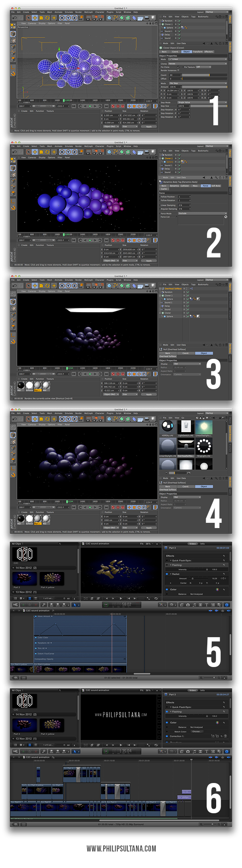The height and width of the screenshot is (868, 242).
Task: Select Overhead Softbox object in Softbox window tree
Action: tap(173, 288)
